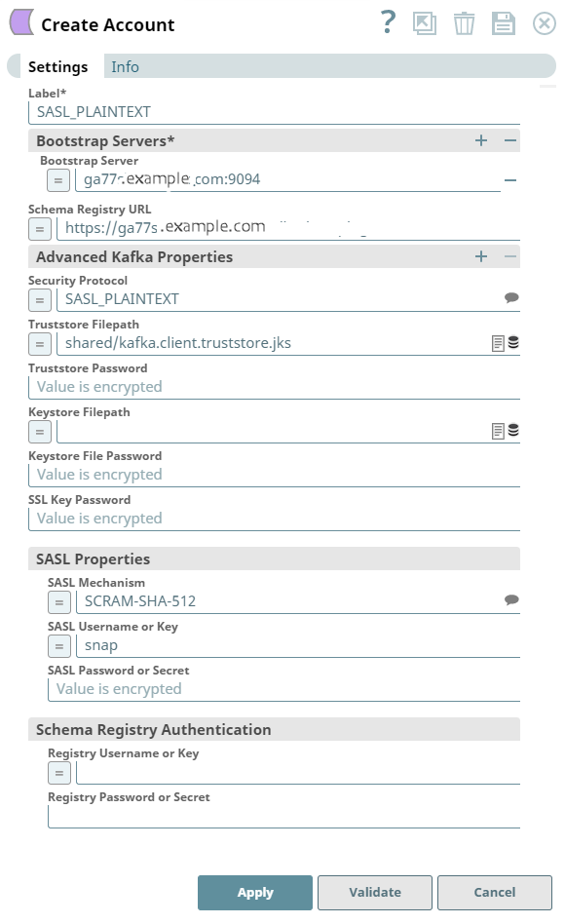Screen dimensions: 565x924
Task: Open the help documentation
Action: click(387, 23)
